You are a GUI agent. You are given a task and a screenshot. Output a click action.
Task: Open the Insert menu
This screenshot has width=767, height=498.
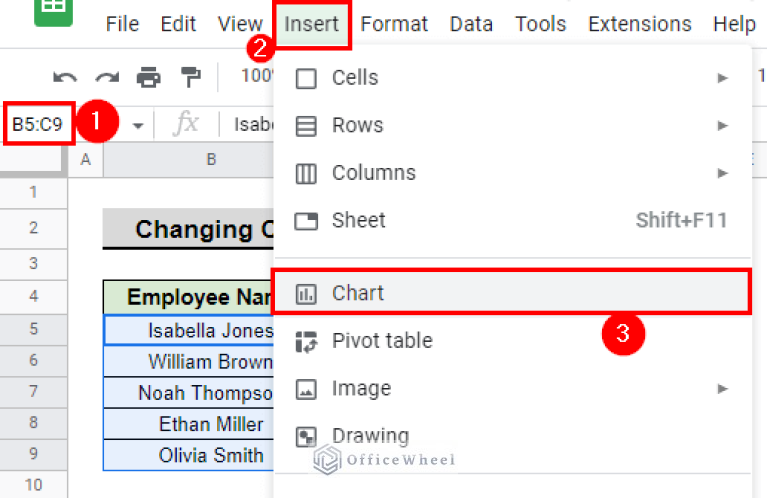click(312, 23)
